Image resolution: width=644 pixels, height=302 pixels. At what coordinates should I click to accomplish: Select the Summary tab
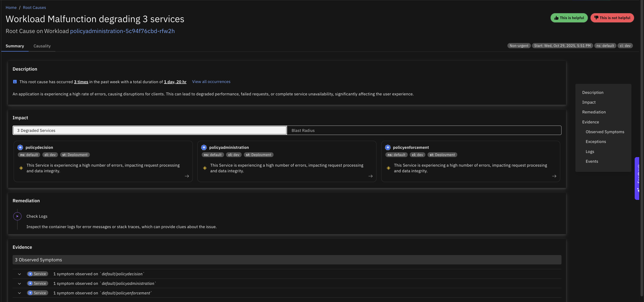click(x=15, y=46)
